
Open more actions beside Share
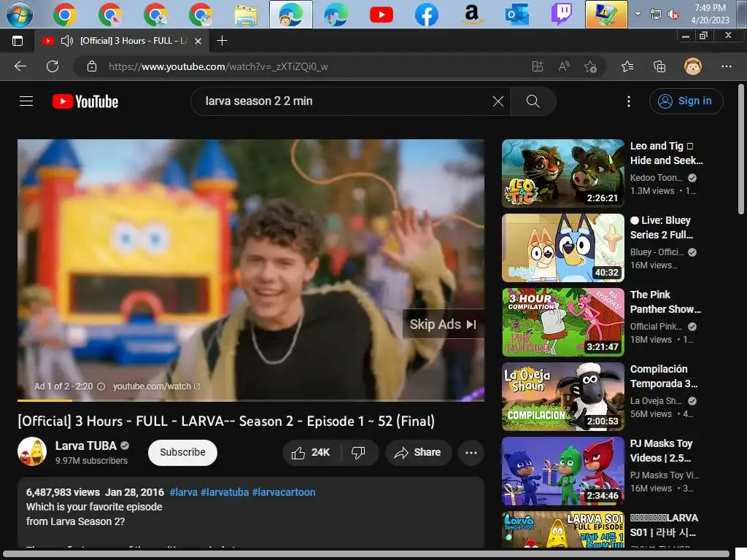(x=471, y=452)
